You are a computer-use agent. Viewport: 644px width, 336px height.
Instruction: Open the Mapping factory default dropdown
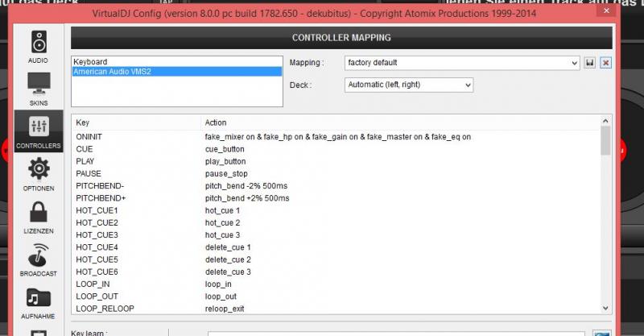click(x=462, y=63)
